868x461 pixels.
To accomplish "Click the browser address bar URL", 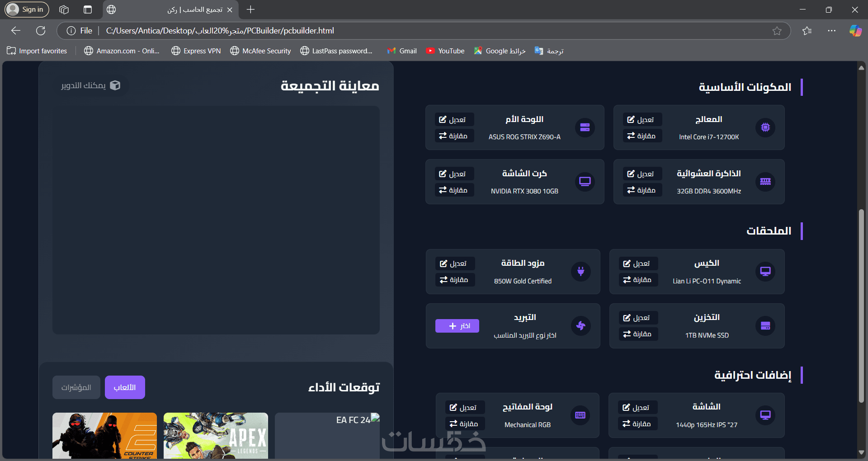I will pyautogui.click(x=220, y=31).
